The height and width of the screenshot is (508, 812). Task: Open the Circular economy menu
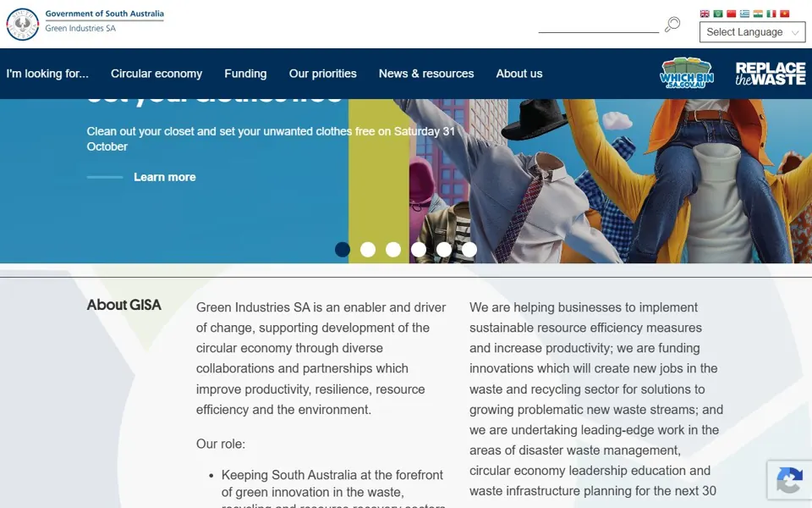coord(156,74)
